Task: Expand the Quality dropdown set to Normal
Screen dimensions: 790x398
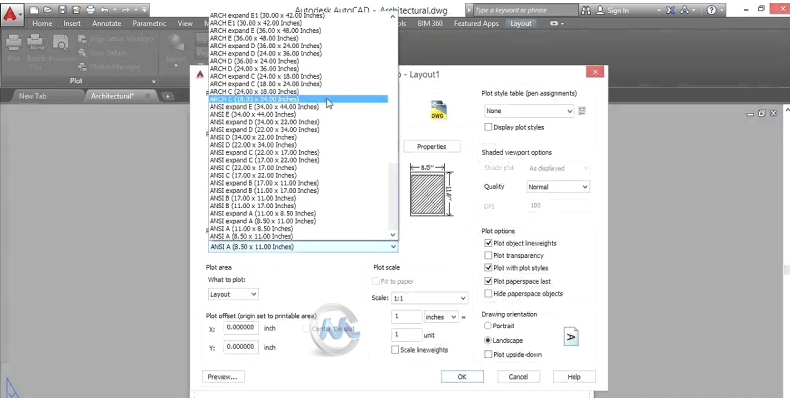Action: 558,187
